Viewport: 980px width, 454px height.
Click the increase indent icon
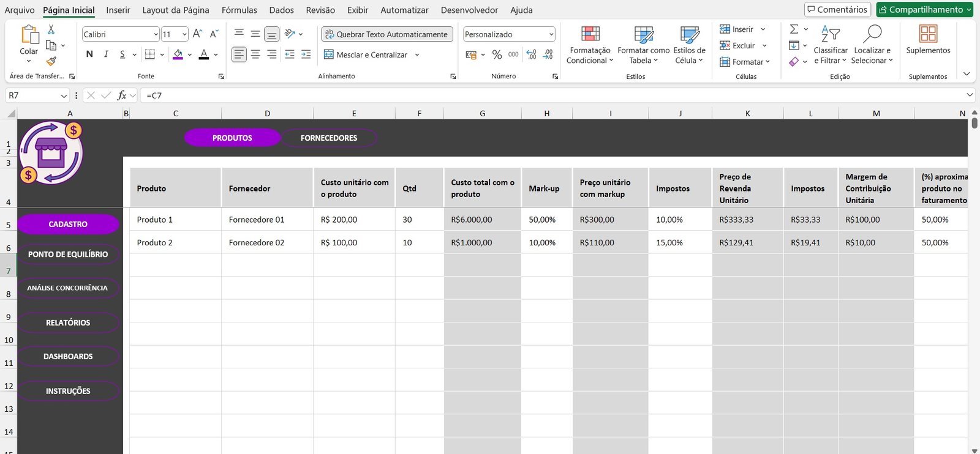306,54
